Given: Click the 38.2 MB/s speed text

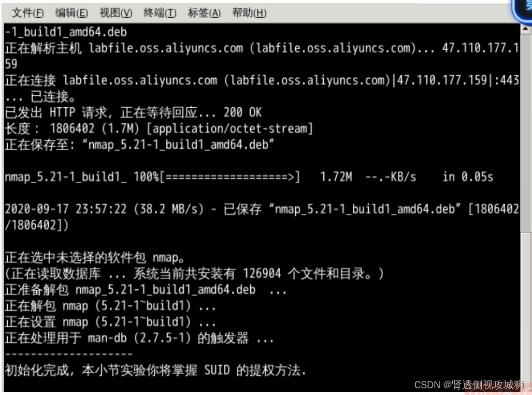Looking at the screenshot, I should click(x=169, y=209).
